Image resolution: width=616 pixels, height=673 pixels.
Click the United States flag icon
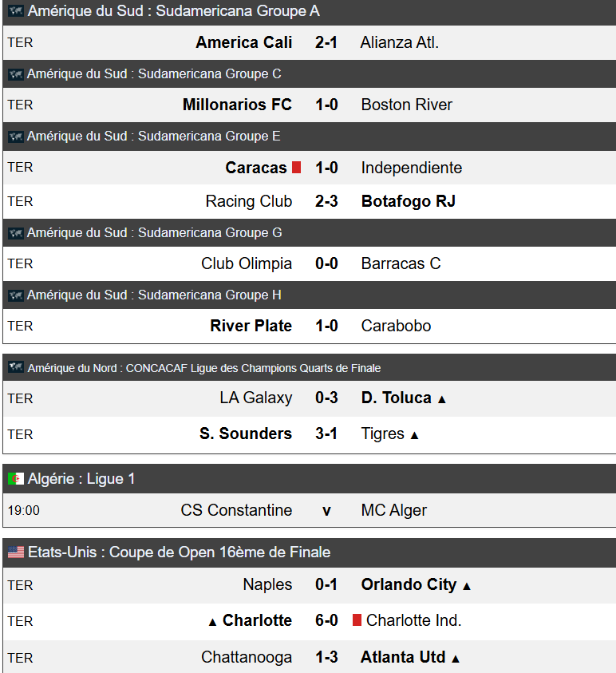16,552
